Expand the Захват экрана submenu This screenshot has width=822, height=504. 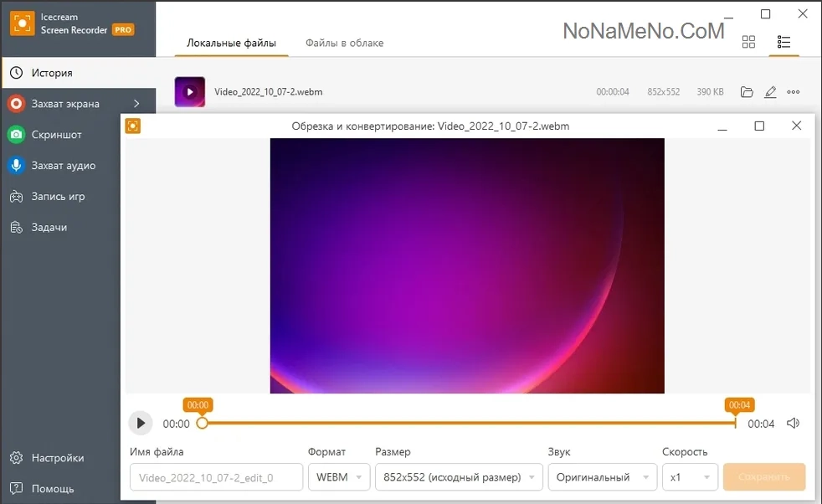[x=136, y=104]
